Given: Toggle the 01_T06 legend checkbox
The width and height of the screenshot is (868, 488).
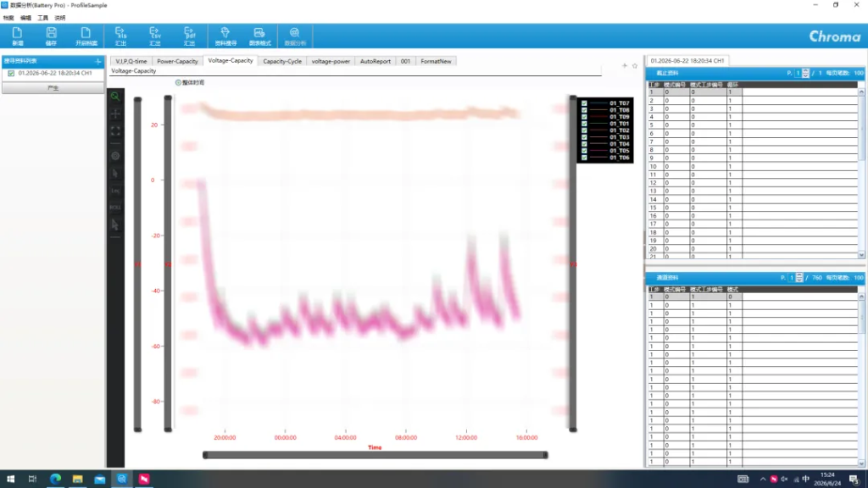Looking at the screenshot, I should [x=584, y=157].
